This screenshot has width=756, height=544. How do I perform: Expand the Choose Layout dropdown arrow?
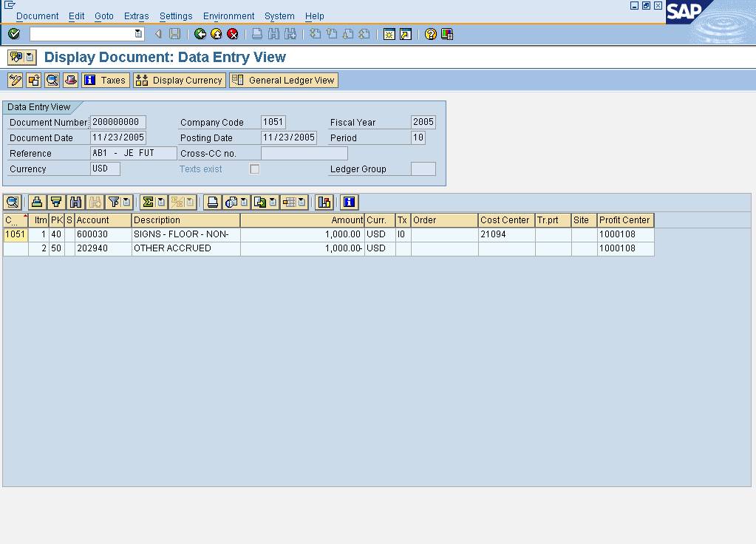pos(302,202)
